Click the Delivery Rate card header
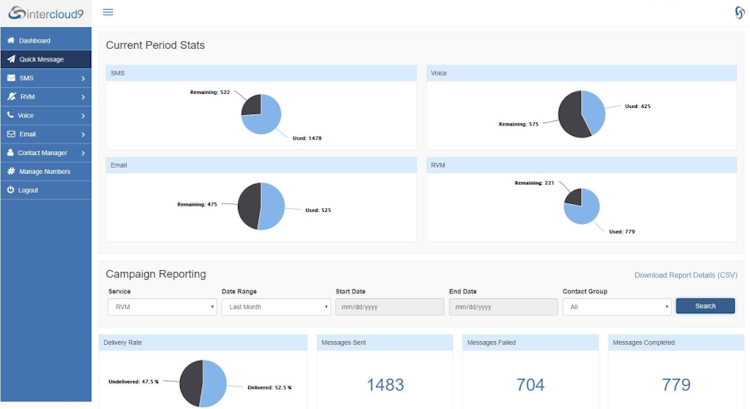 coord(203,343)
